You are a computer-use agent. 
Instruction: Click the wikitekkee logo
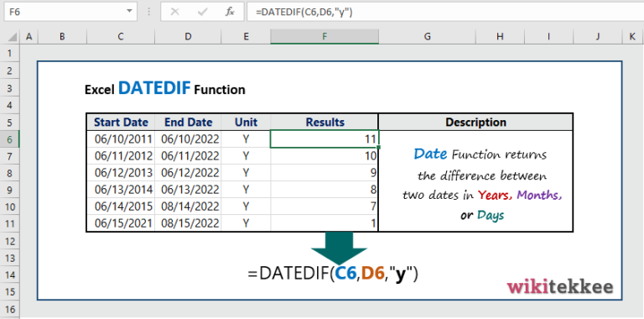(560, 286)
